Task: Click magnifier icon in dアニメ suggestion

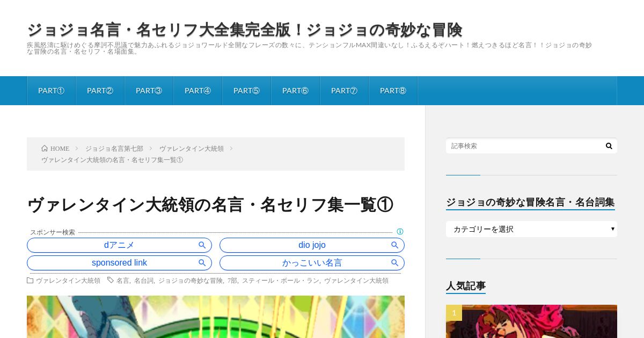Action: click(x=202, y=245)
